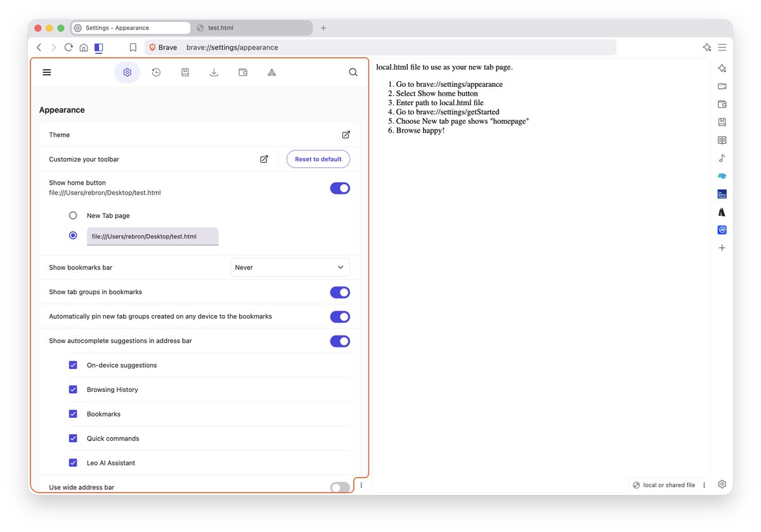Uncheck Leo AI Assistant checkbox

point(73,463)
